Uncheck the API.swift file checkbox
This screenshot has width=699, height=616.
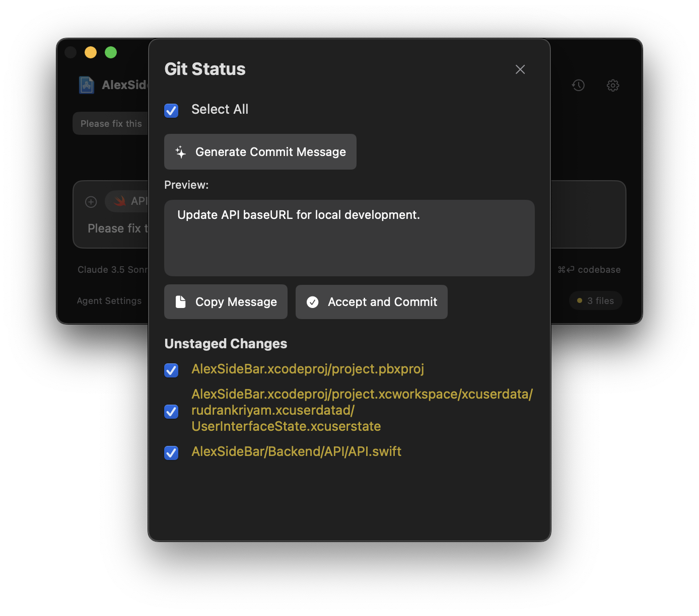pos(171,452)
